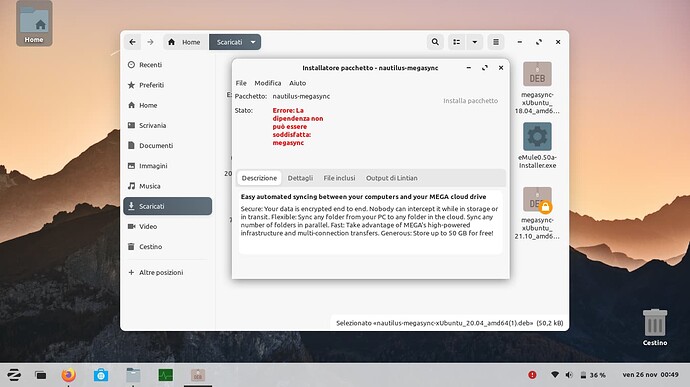Switch to Descrizione tab

click(259, 178)
